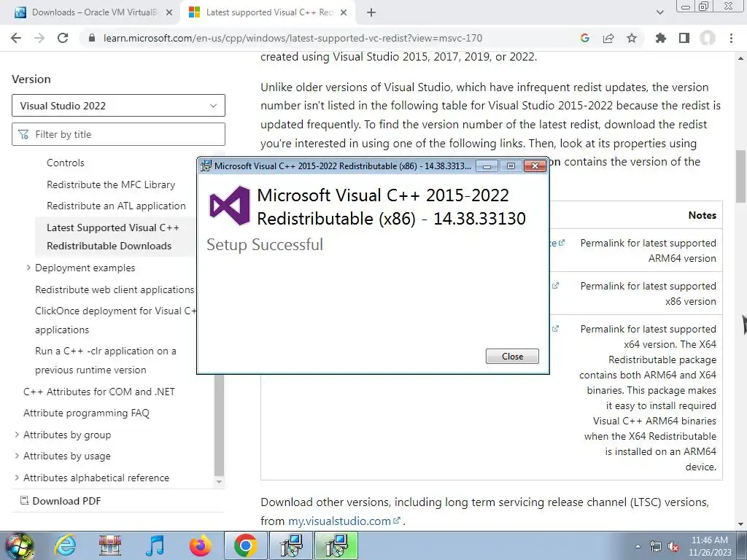Screen dimensions: 747x560
Task: Open Redistribute an ATL application article
Action: pos(116,206)
